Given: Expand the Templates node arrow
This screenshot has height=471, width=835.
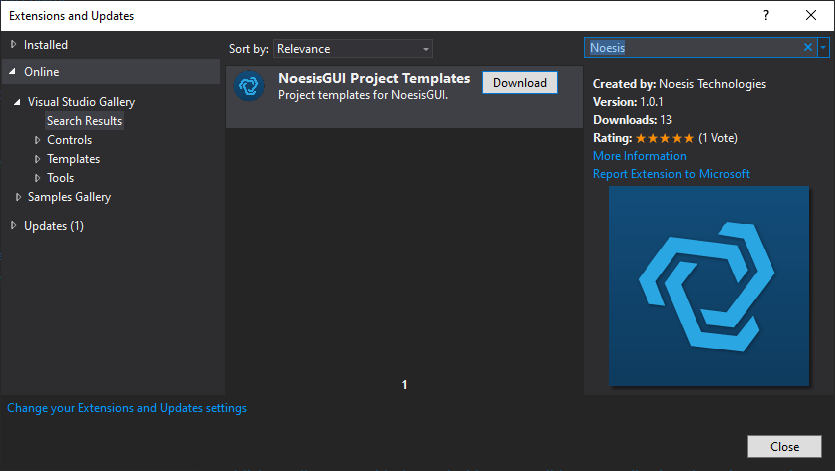Looking at the screenshot, I should coord(37,159).
